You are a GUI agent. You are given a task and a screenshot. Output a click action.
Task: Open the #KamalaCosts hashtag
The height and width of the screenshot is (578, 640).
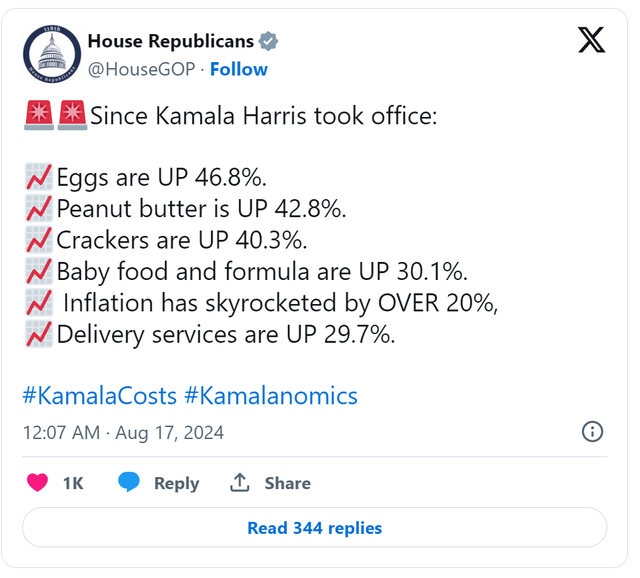[x=100, y=396]
